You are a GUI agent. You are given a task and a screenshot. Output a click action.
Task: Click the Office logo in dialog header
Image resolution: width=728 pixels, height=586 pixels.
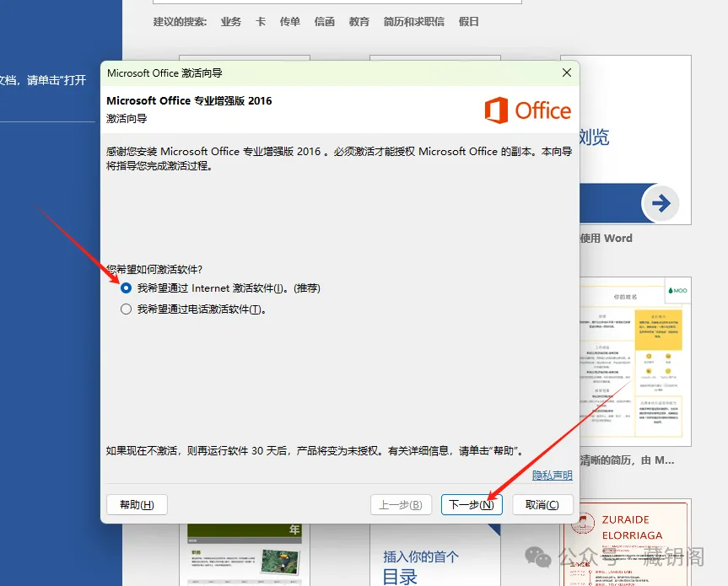[x=528, y=110]
